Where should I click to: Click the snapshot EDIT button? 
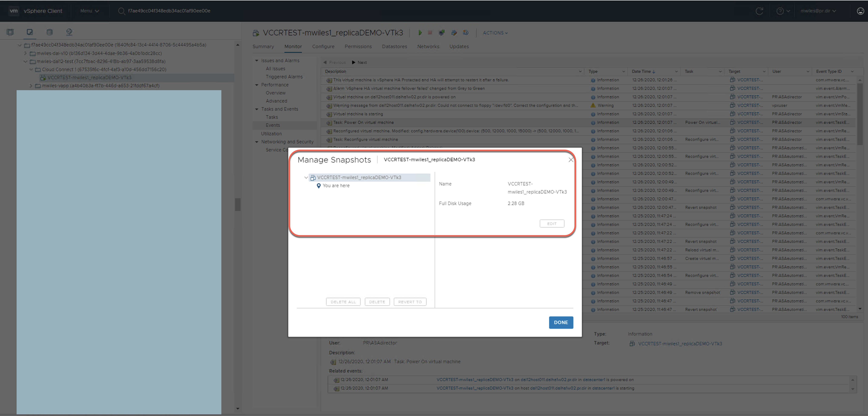(551, 224)
